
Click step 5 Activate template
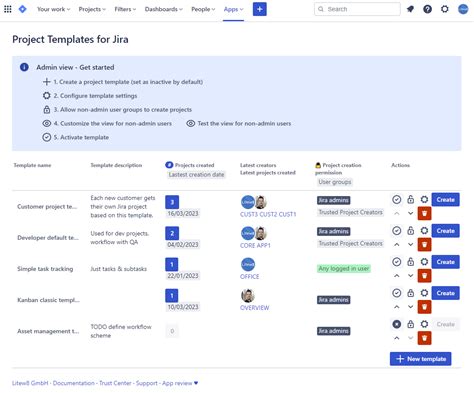point(76,137)
